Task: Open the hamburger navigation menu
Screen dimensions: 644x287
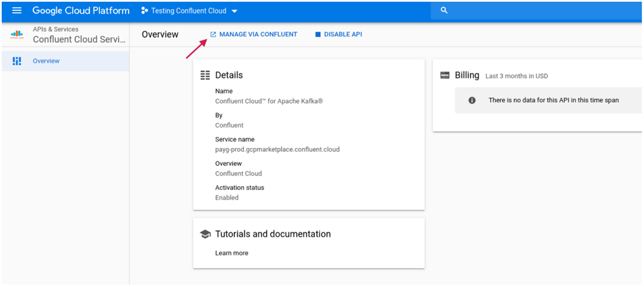Action: pyautogui.click(x=17, y=11)
